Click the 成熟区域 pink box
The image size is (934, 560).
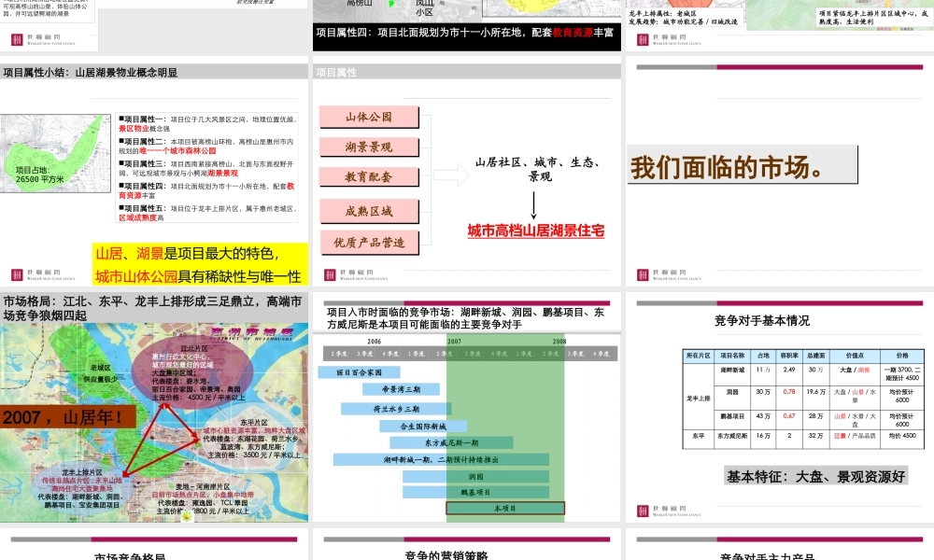[369, 211]
